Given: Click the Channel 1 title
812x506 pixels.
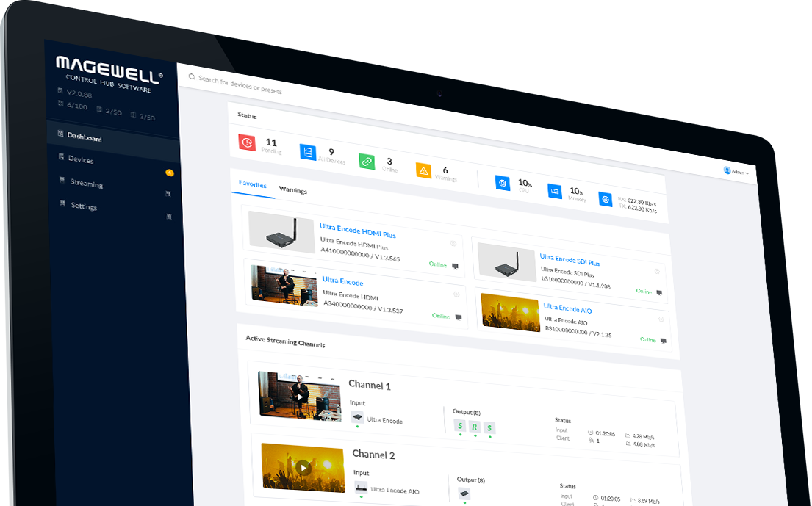Looking at the screenshot, I should [370, 385].
